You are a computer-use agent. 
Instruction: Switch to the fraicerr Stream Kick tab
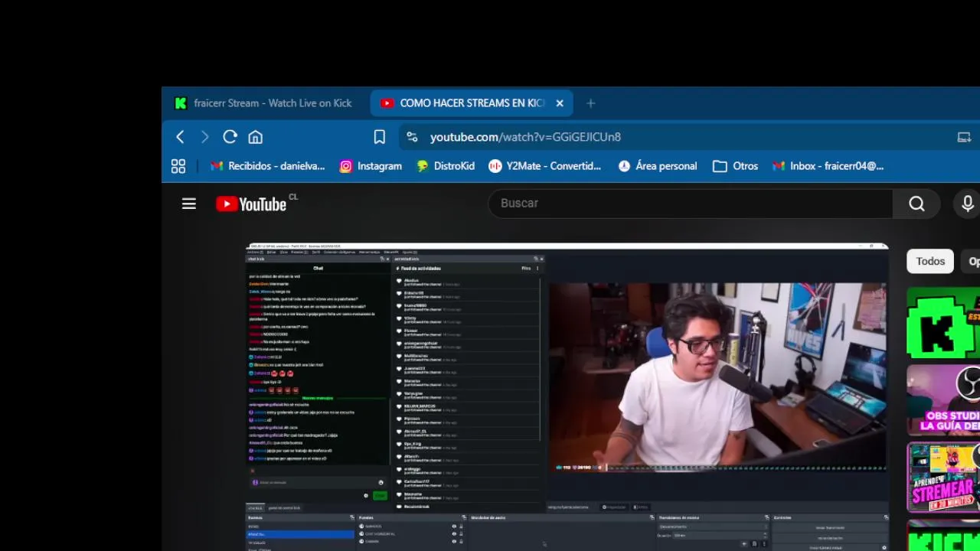point(265,103)
